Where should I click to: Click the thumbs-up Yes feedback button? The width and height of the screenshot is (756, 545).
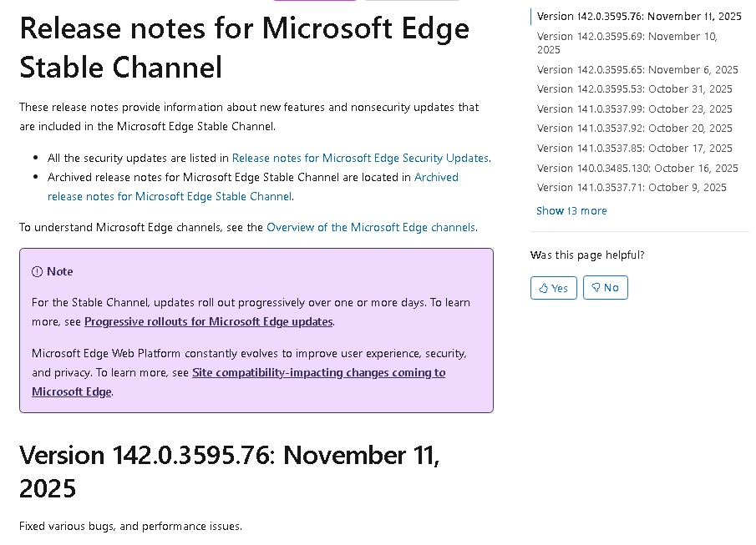553,288
